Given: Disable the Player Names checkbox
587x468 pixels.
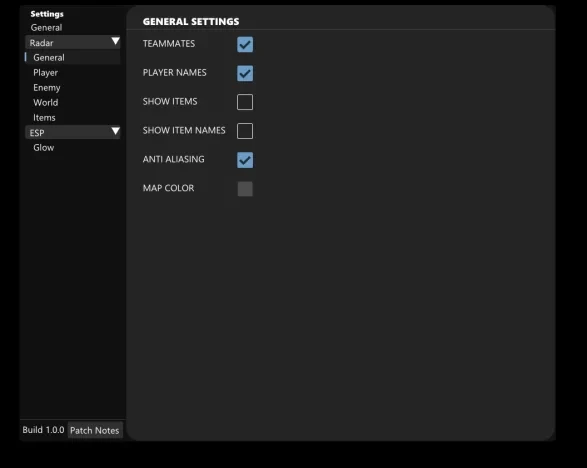Looking at the screenshot, I should click(x=245, y=73).
